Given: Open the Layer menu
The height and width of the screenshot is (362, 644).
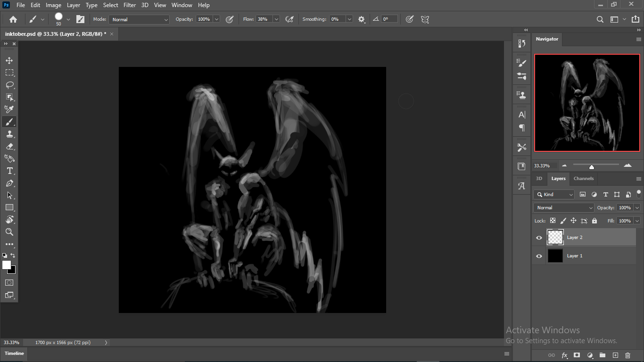Looking at the screenshot, I should click(74, 5).
